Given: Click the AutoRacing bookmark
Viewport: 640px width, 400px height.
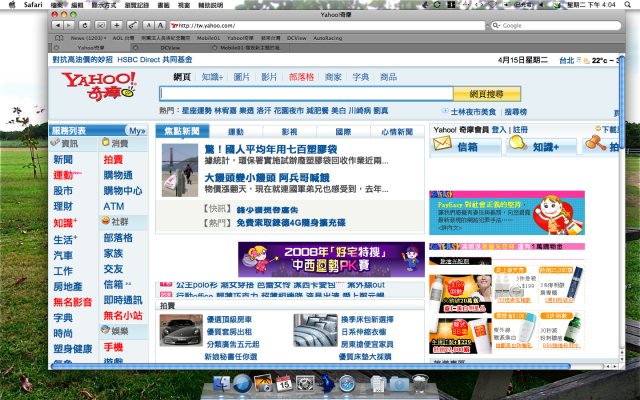Looking at the screenshot, I should [x=327, y=38].
